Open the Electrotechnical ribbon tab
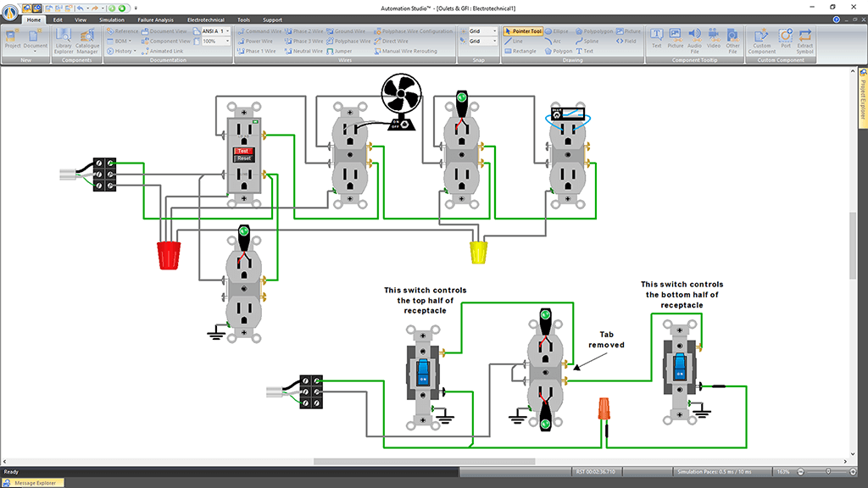 click(205, 19)
